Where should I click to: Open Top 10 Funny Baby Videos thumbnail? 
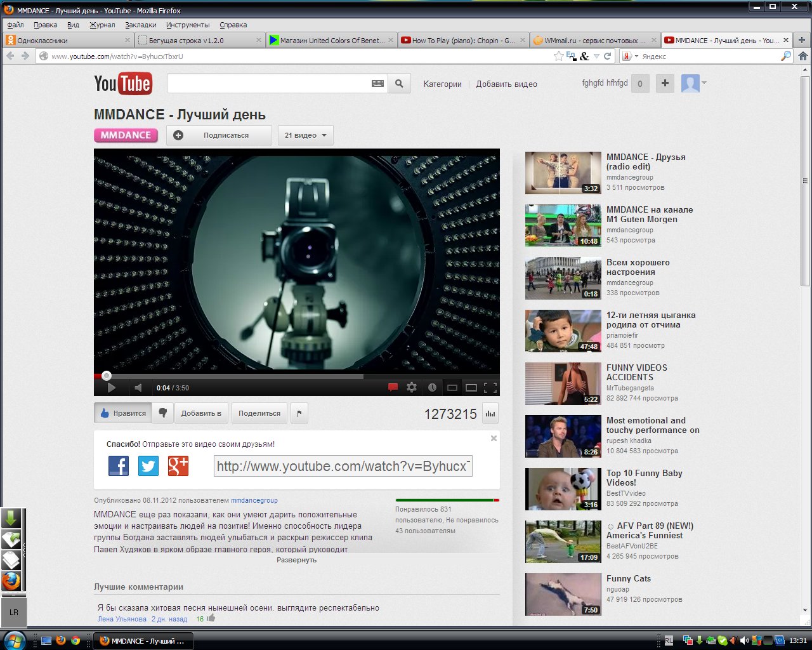563,489
